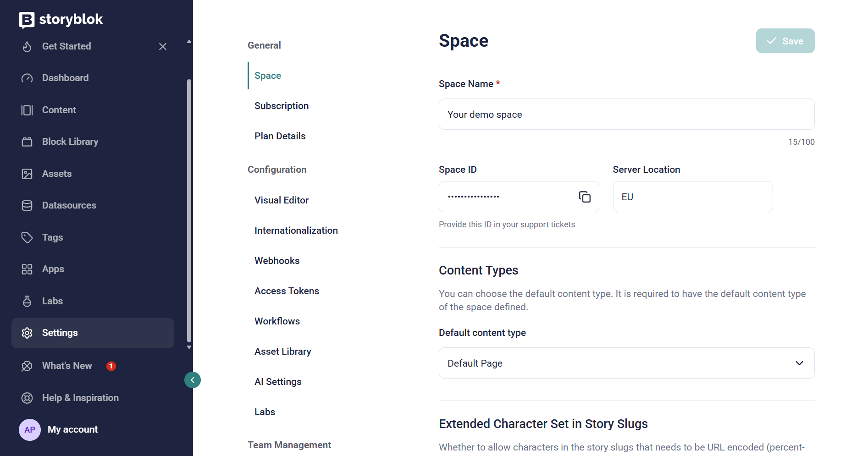Open the Tags icon in sidebar
This screenshot has height=456, width=868.
(x=27, y=237)
